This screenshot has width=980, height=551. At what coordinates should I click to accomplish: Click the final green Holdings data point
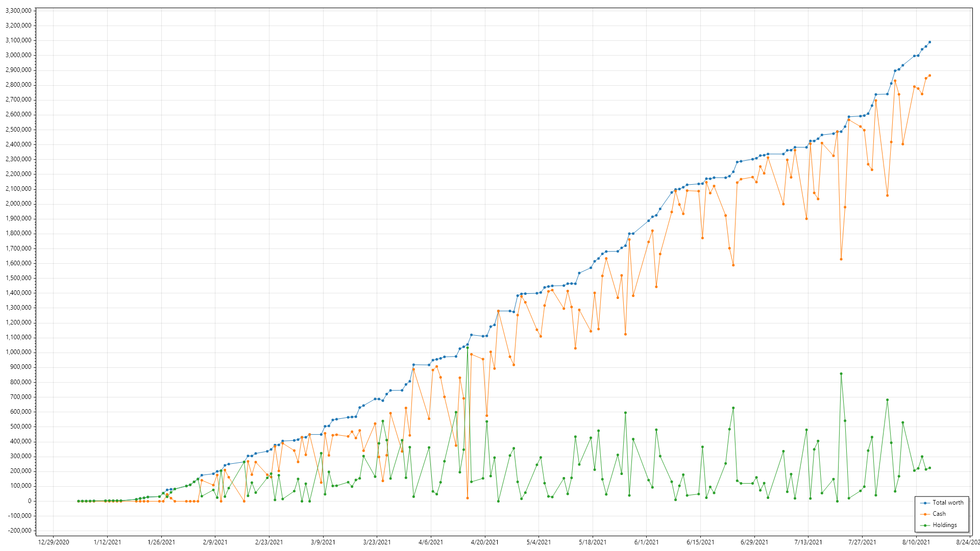(x=929, y=468)
